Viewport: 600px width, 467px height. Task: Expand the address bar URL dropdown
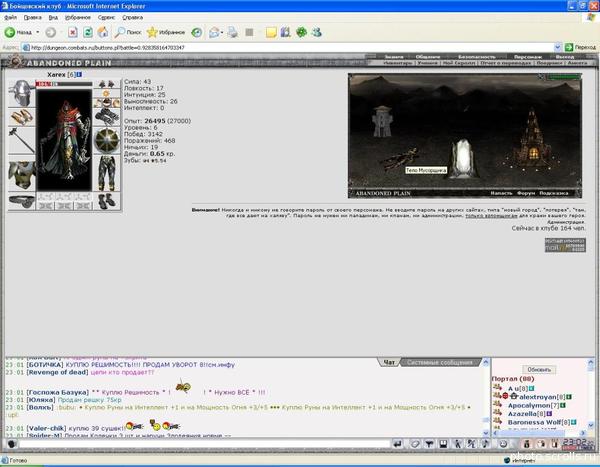click(558, 47)
